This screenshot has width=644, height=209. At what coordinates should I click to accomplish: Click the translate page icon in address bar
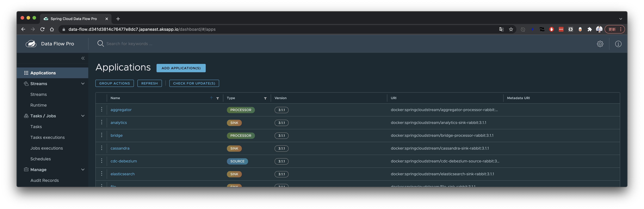pyautogui.click(x=501, y=30)
